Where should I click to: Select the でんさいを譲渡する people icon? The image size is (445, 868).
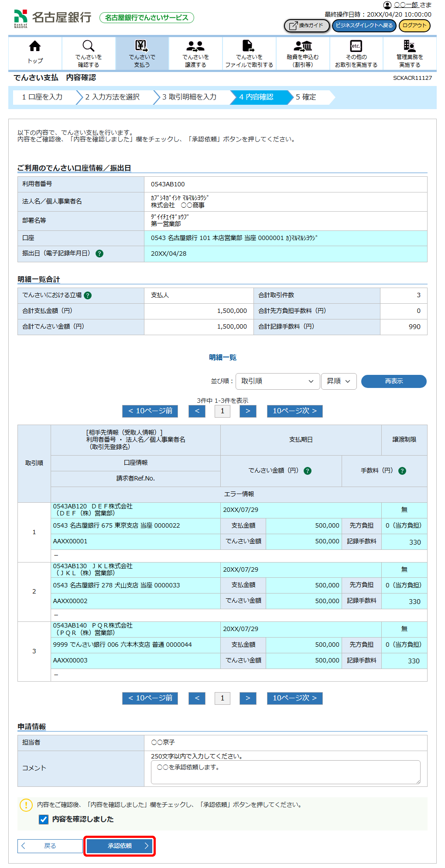tap(195, 46)
